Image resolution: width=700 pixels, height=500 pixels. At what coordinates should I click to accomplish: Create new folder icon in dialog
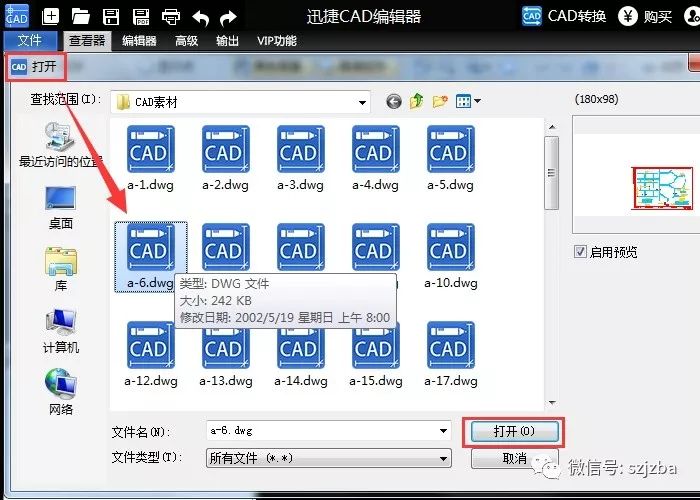440,101
